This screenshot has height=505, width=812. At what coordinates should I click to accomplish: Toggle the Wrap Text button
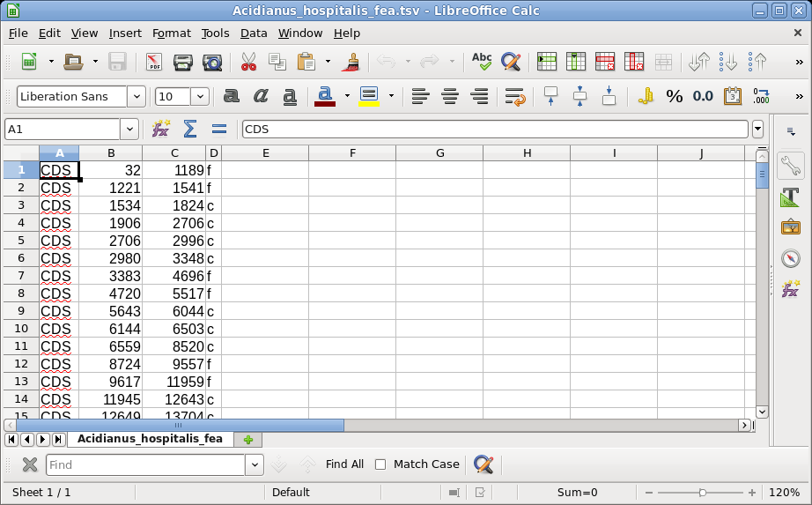pyautogui.click(x=515, y=96)
